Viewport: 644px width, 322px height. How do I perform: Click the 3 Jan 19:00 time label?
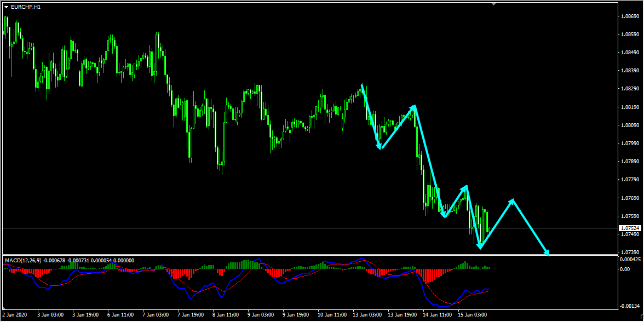pos(85,314)
